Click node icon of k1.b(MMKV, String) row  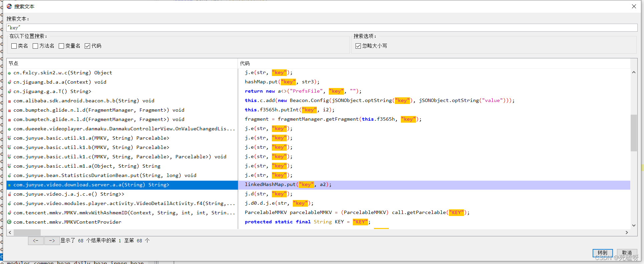click(x=10, y=148)
